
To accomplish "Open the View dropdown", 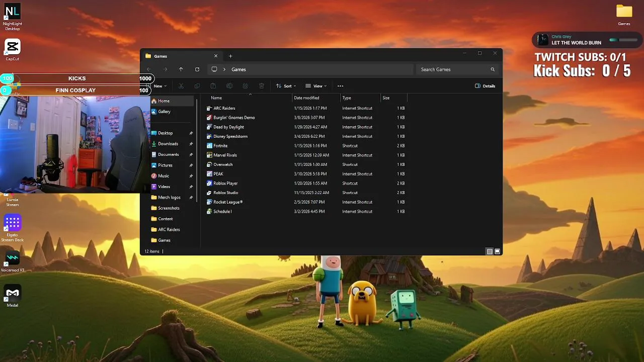I will (316, 86).
